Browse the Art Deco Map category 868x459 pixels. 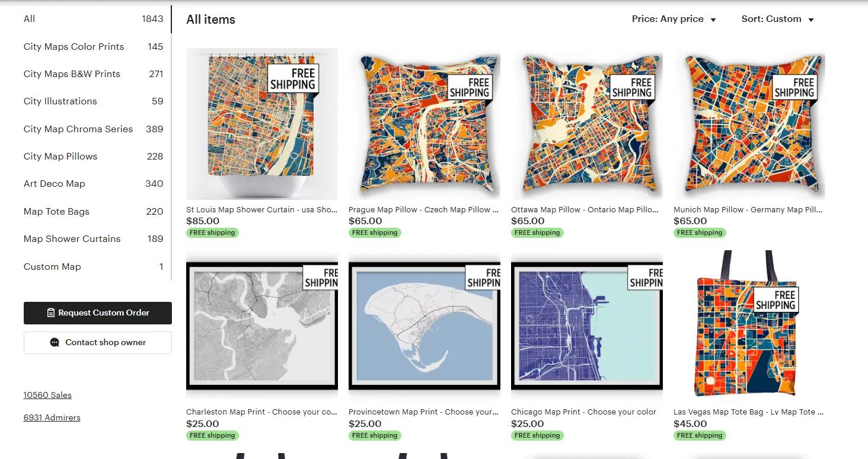(55, 184)
